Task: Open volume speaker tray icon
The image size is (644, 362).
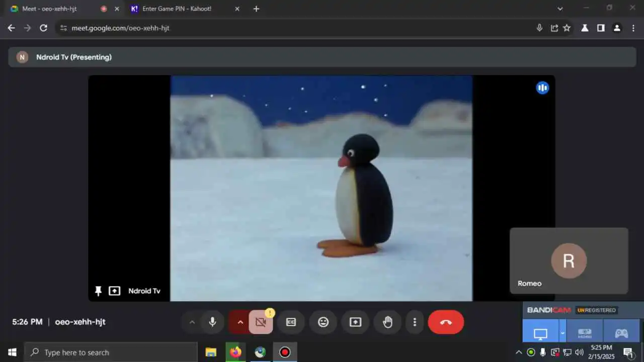Action: pyautogui.click(x=579, y=352)
